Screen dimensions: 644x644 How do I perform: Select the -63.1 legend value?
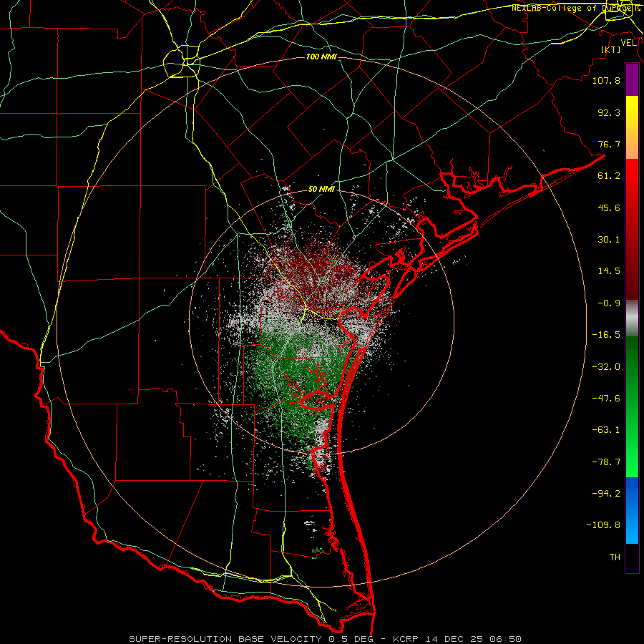click(606, 430)
